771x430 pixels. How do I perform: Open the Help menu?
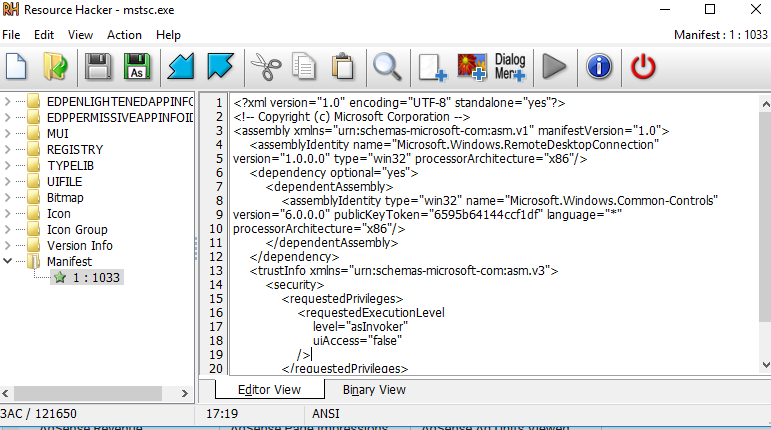coord(168,35)
